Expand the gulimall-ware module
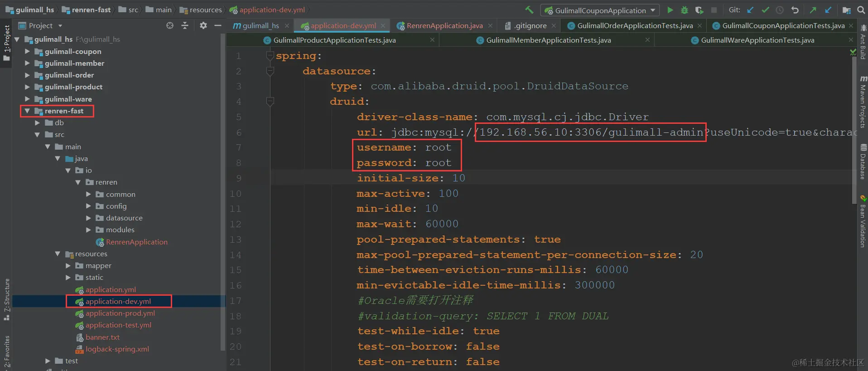This screenshot has width=868, height=371. (27, 99)
